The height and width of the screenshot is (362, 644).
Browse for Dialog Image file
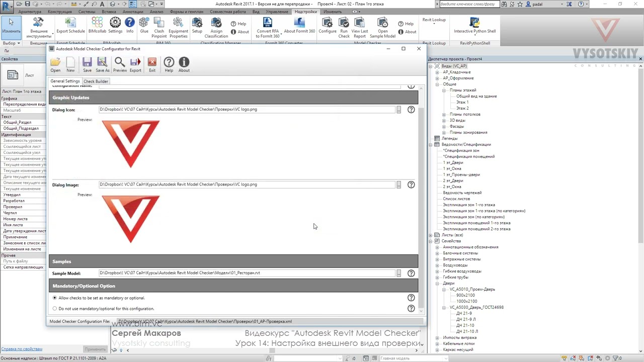click(x=398, y=185)
